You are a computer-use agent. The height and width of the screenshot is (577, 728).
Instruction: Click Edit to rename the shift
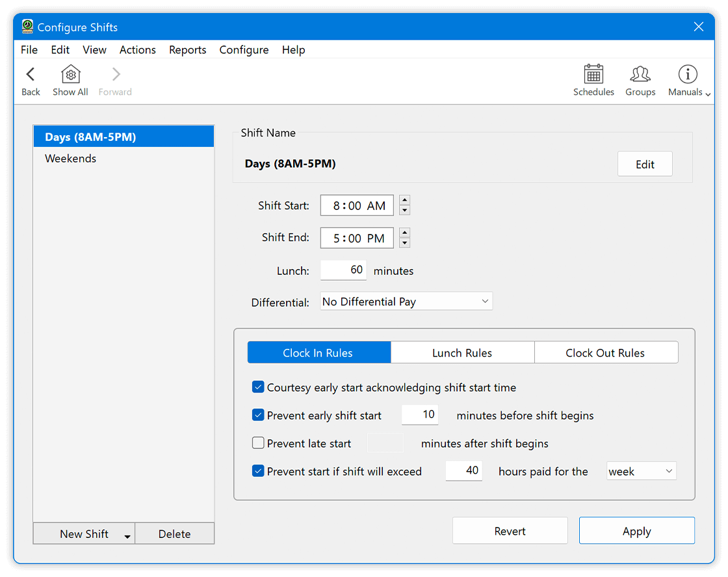(645, 164)
